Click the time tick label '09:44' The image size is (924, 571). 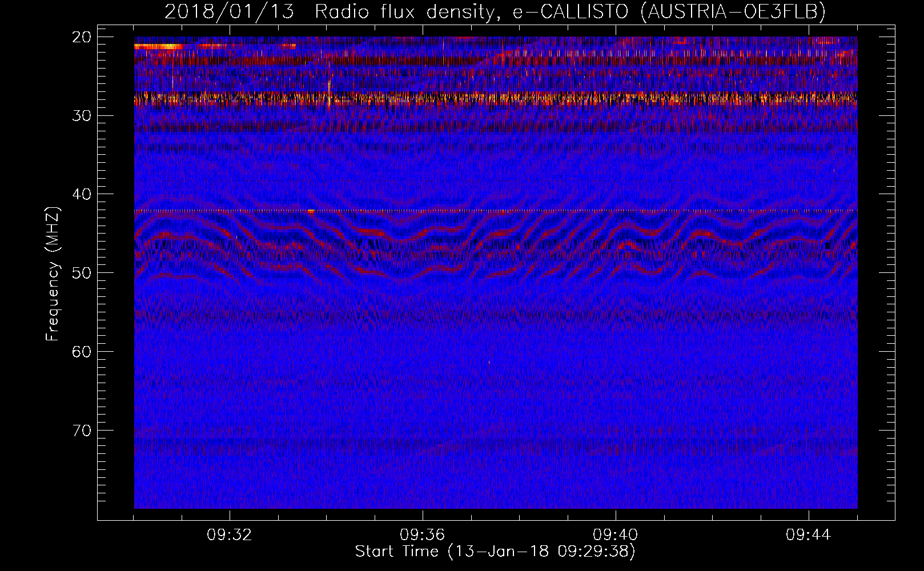pos(809,535)
